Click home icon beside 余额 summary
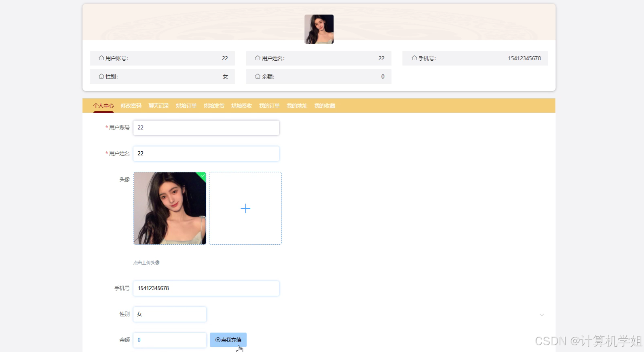 258,76
